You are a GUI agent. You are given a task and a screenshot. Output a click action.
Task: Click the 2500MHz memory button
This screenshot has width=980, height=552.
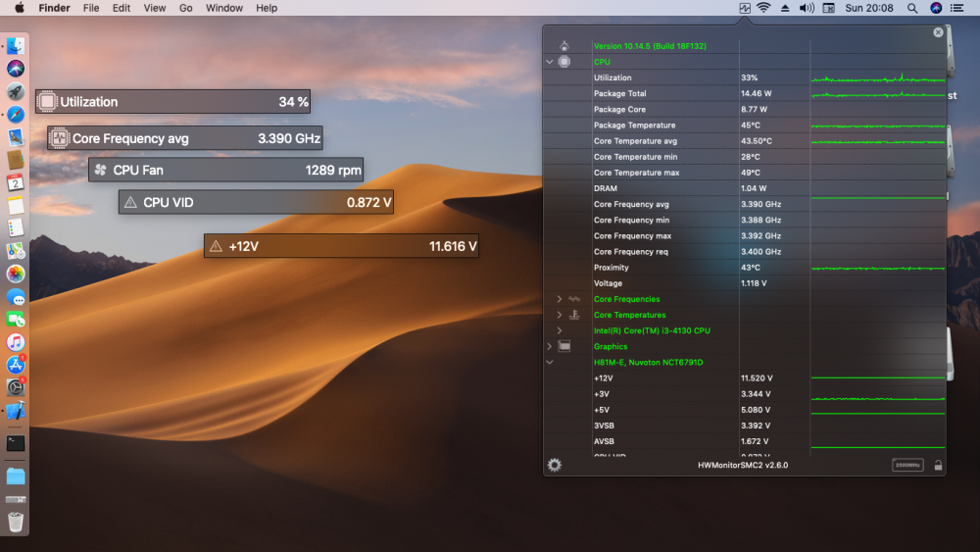[x=907, y=465]
